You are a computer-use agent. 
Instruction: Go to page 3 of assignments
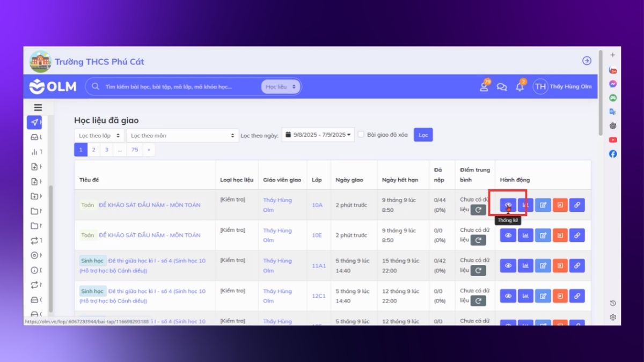(x=107, y=150)
